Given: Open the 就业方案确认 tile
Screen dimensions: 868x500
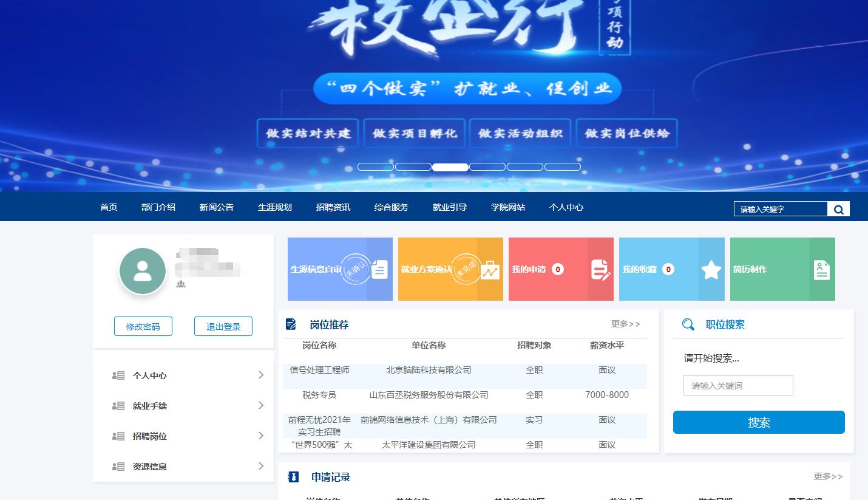Looking at the screenshot, I should point(450,269).
